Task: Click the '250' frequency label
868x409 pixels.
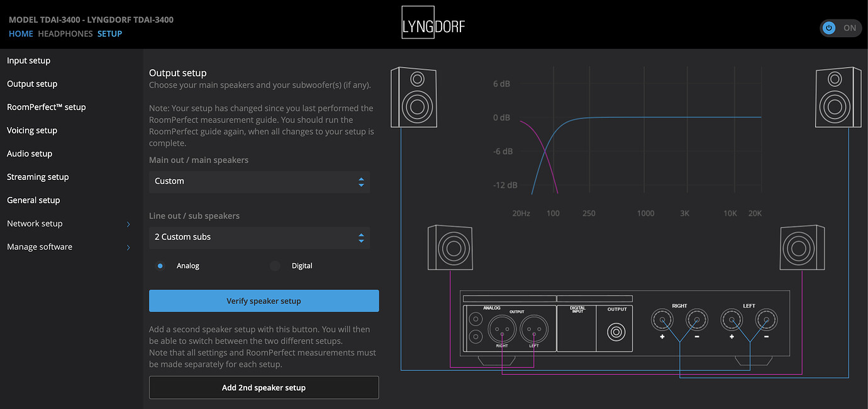Action: coord(589,213)
